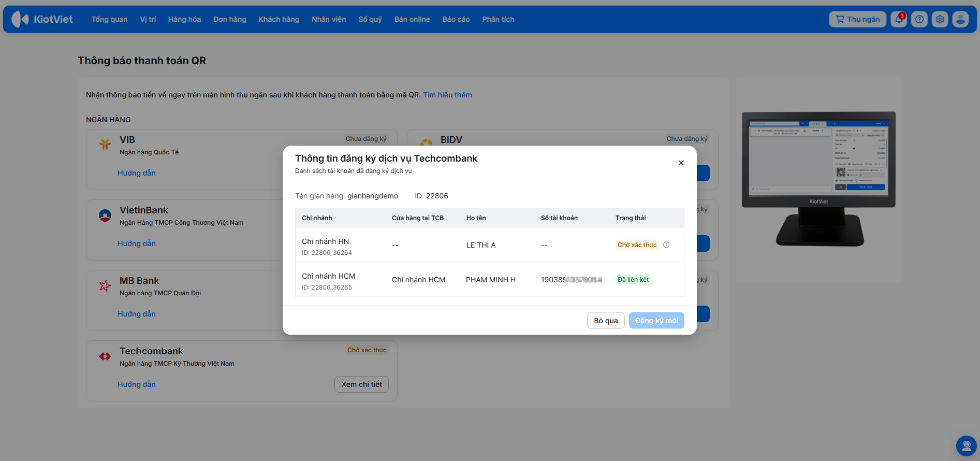The image size is (980, 461).
Task: Open the Bán online menu
Action: click(x=412, y=19)
